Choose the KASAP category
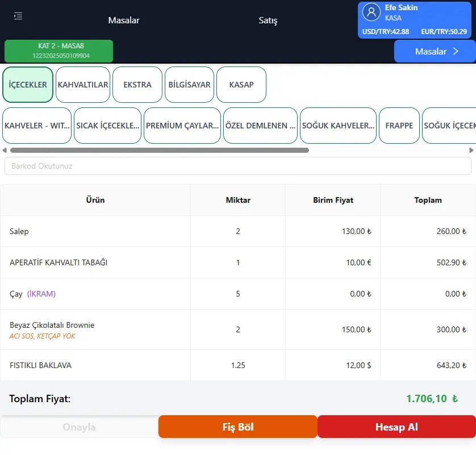The height and width of the screenshot is (455, 476). (x=241, y=85)
